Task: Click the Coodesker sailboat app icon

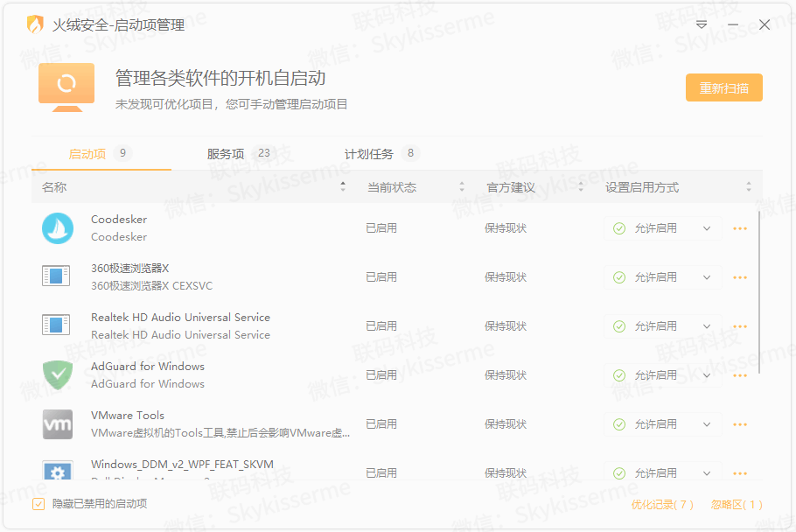Action: pos(58,228)
